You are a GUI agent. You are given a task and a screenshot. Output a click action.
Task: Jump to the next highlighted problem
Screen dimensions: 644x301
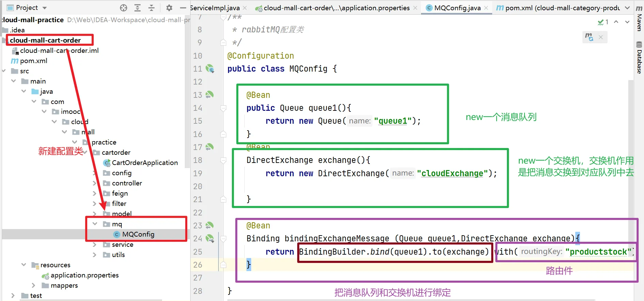pyautogui.click(x=627, y=22)
